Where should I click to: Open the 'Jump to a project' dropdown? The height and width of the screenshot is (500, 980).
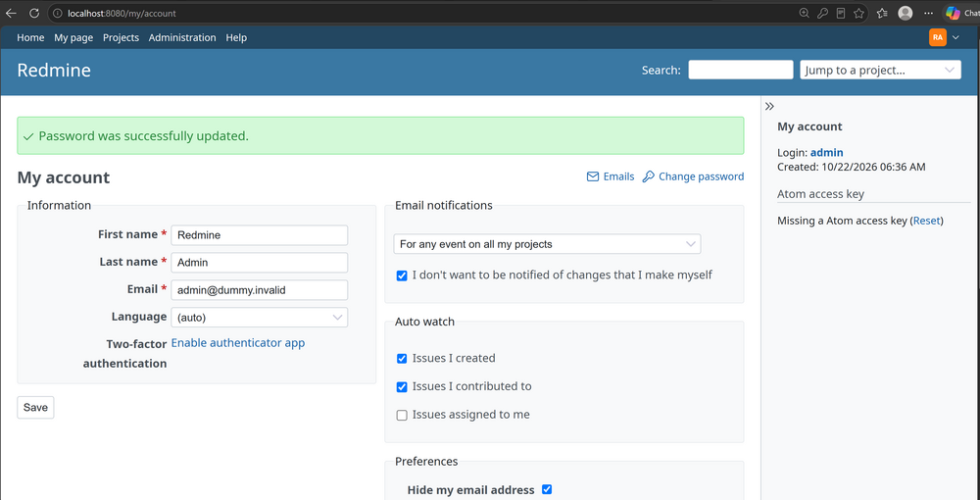pyautogui.click(x=880, y=70)
